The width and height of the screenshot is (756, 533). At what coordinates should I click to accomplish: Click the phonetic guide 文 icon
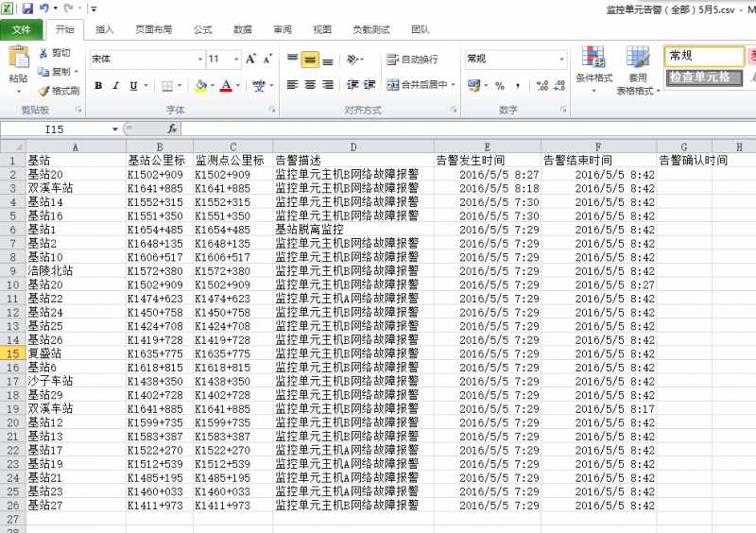pos(259,86)
